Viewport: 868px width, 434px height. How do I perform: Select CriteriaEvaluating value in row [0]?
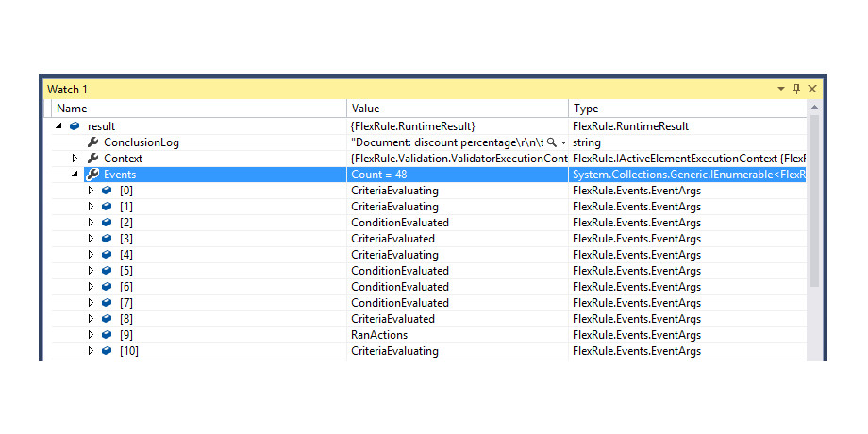(x=394, y=191)
